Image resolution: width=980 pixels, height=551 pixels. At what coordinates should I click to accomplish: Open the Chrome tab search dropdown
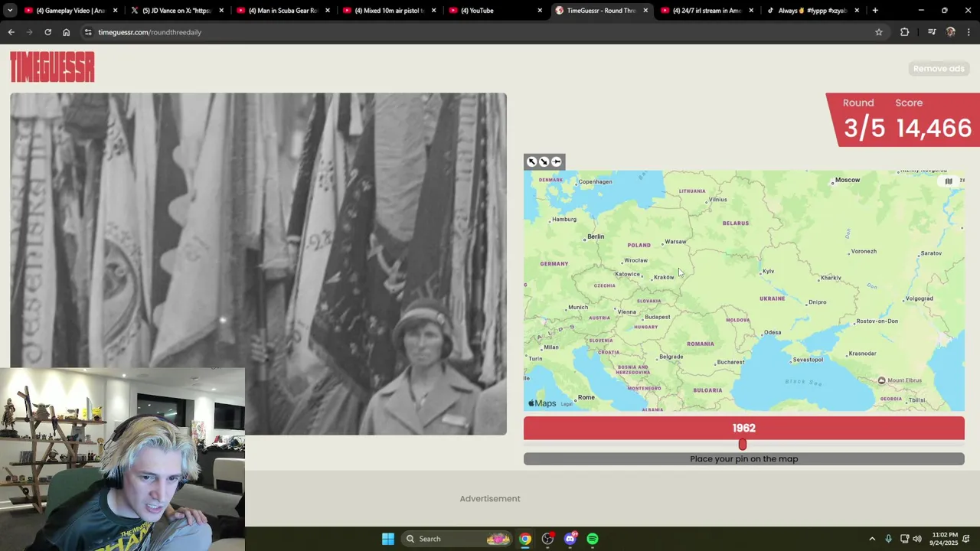(x=10, y=11)
